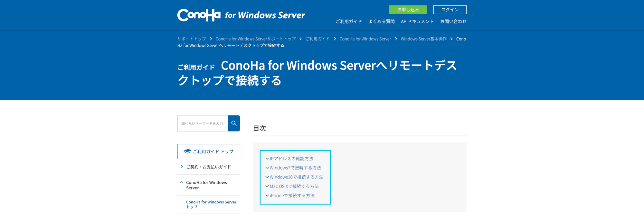This screenshot has width=644, height=219.
Task: Click the お申し込み green button
Action: pos(408,10)
